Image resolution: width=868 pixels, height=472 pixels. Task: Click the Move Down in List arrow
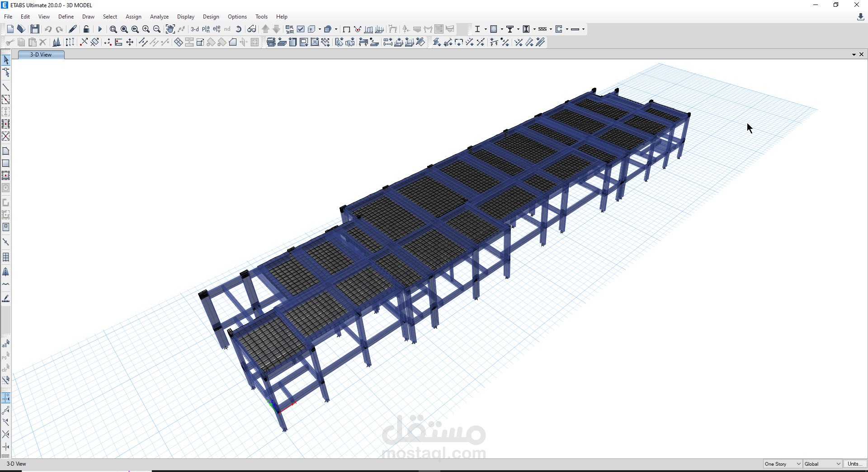tap(277, 29)
